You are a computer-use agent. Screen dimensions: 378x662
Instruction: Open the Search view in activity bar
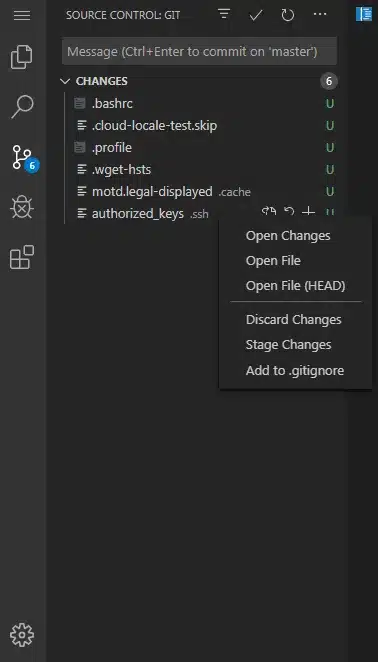(22, 106)
